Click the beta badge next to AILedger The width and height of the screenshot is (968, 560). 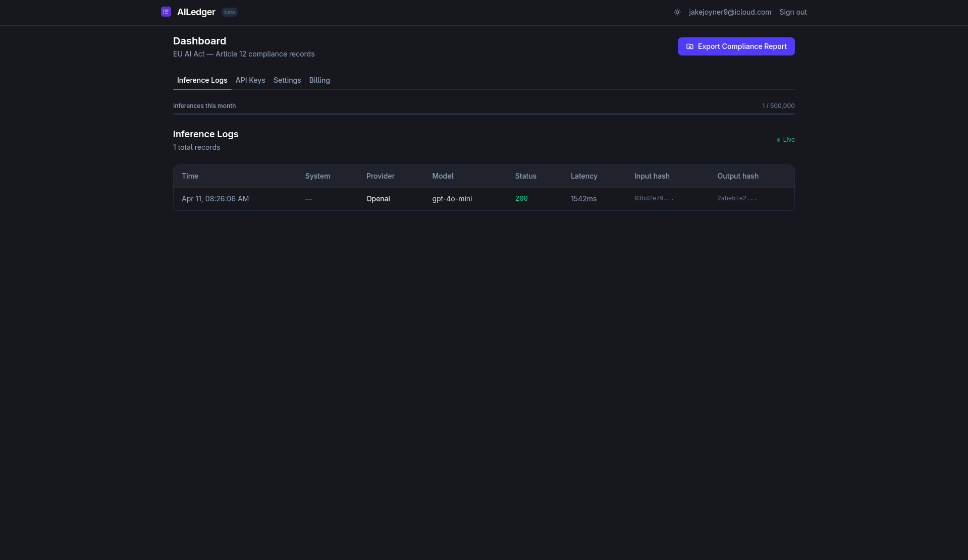[x=229, y=12]
